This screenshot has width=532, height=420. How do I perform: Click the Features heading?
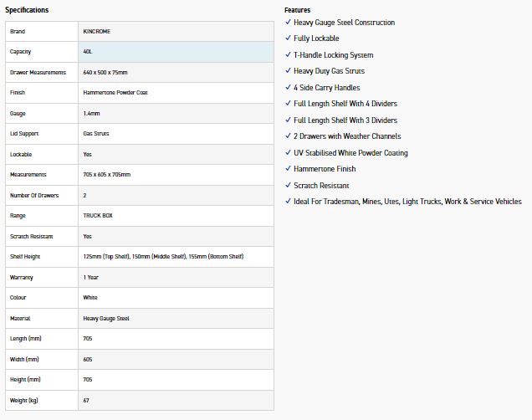pyautogui.click(x=297, y=10)
